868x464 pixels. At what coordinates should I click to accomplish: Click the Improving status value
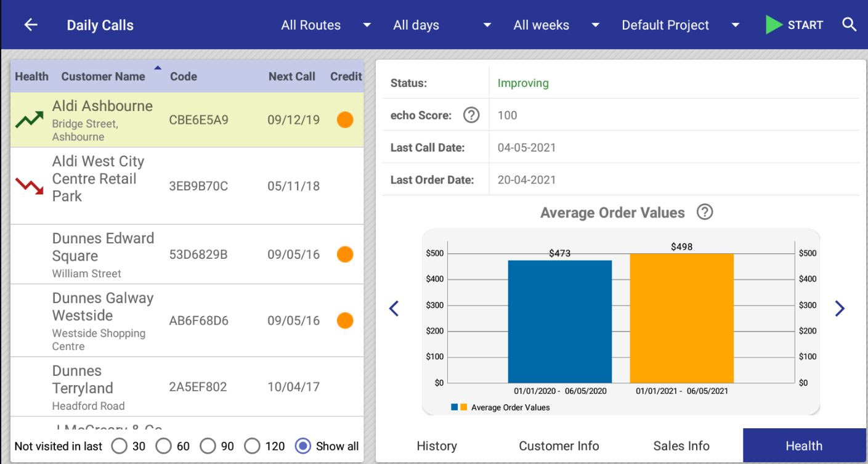coord(523,83)
